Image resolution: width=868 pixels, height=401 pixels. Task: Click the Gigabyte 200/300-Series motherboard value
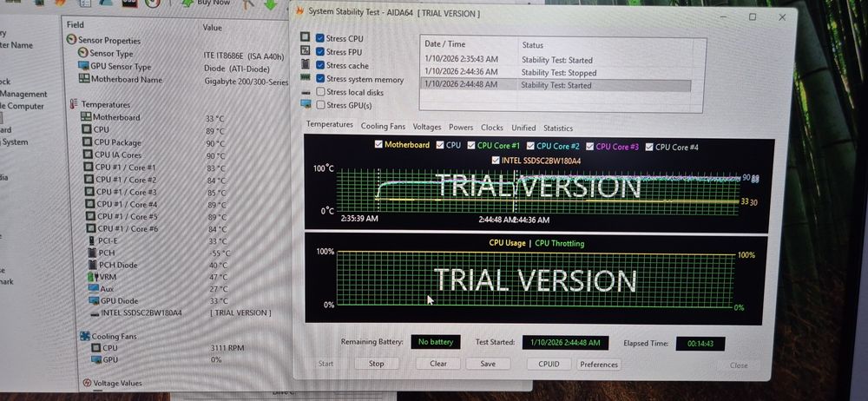click(x=247, y=82)
